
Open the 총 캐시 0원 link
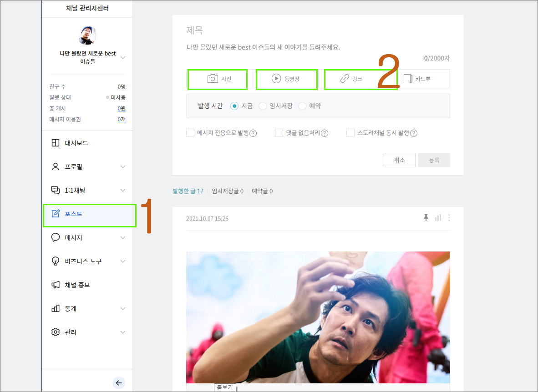point(122,108)
